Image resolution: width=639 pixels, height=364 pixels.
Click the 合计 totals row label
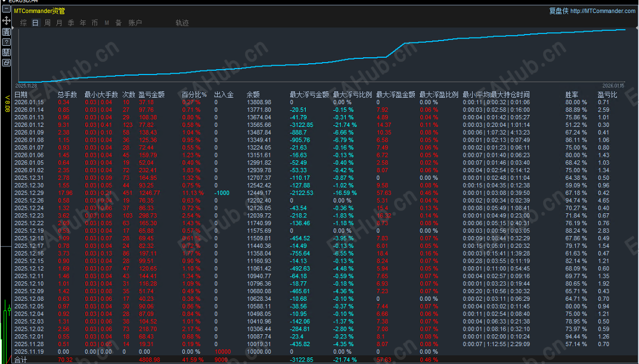coord(21,360)
